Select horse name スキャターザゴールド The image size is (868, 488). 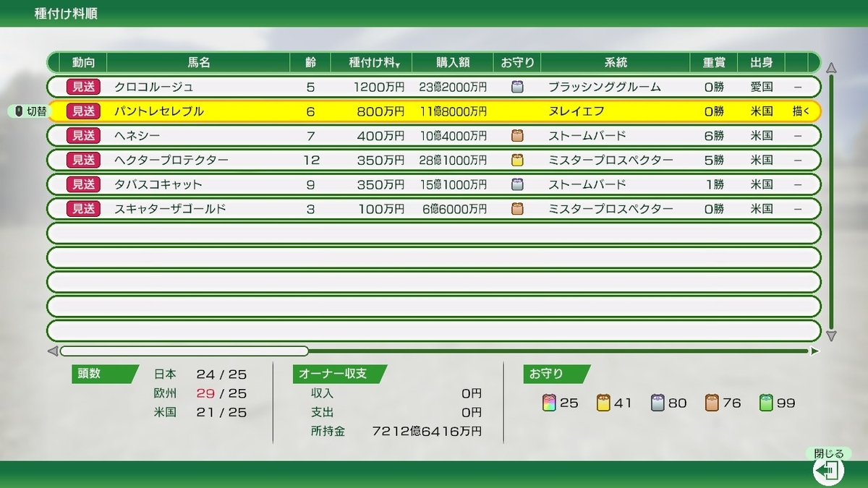point(171,209)
